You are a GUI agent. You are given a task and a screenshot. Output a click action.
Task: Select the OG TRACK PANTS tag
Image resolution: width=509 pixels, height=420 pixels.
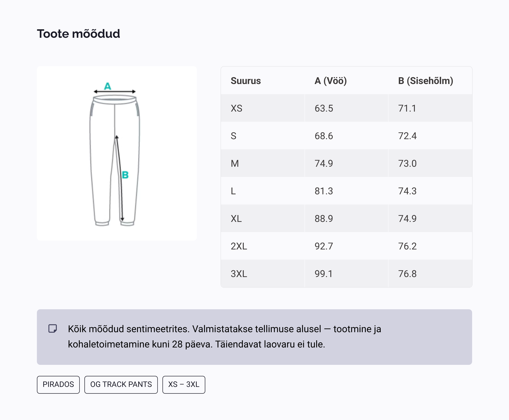click(x=121, y=384)
